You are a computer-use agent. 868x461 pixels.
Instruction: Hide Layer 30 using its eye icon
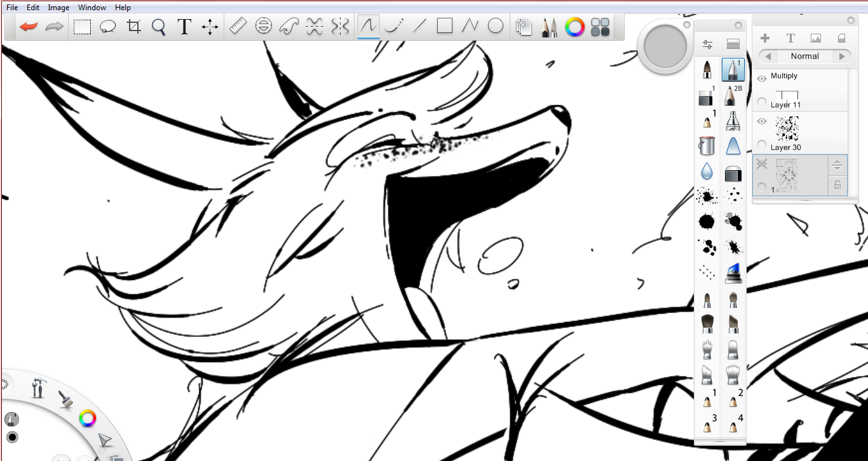tap(762, 121)
